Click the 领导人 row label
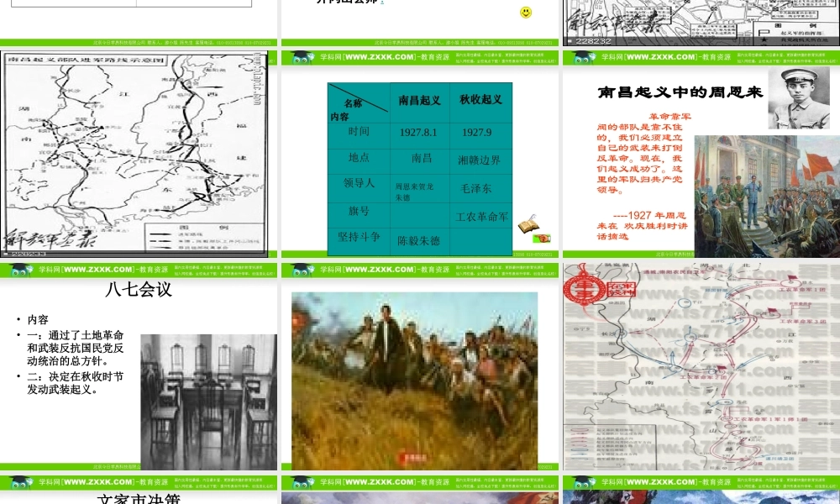Screen dimensions: 840x504 [359, 183]
